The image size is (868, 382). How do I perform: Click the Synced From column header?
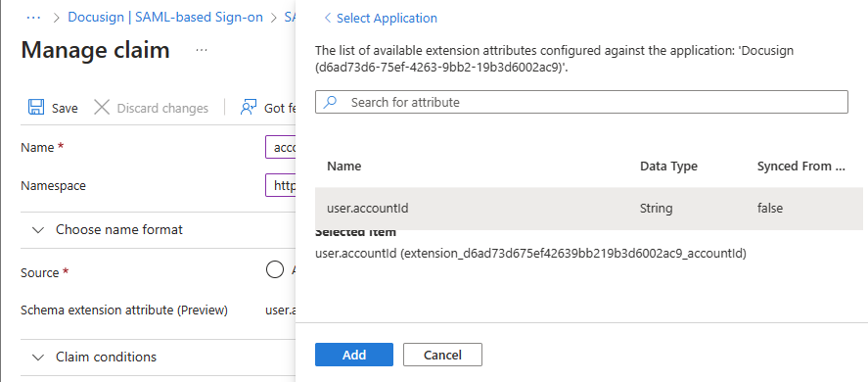click(x=801, y=167)
